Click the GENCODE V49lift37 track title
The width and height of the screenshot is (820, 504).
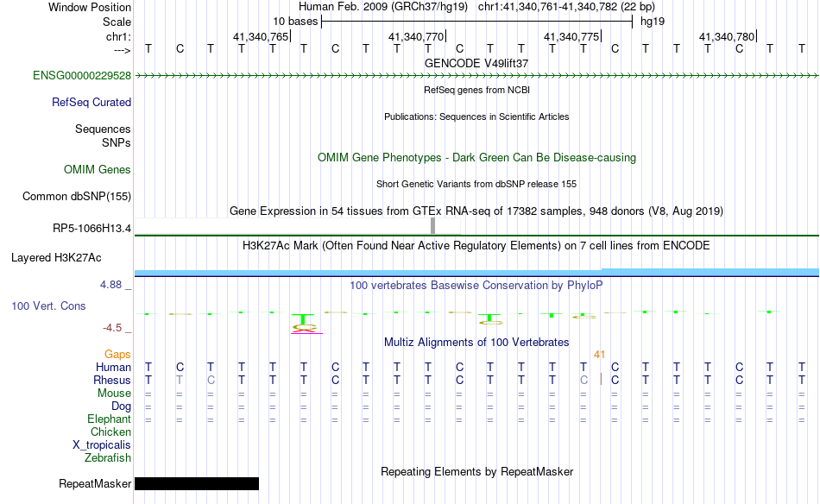476,63
